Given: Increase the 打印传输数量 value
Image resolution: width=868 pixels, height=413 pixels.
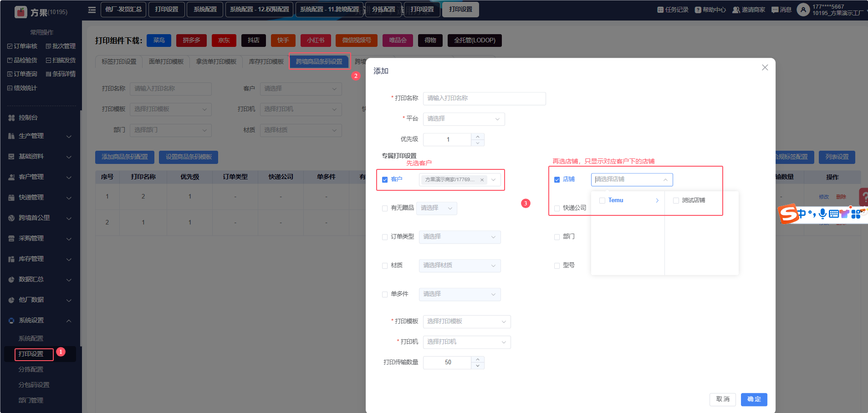Looking at the screenshot, I should pos(477,359).
